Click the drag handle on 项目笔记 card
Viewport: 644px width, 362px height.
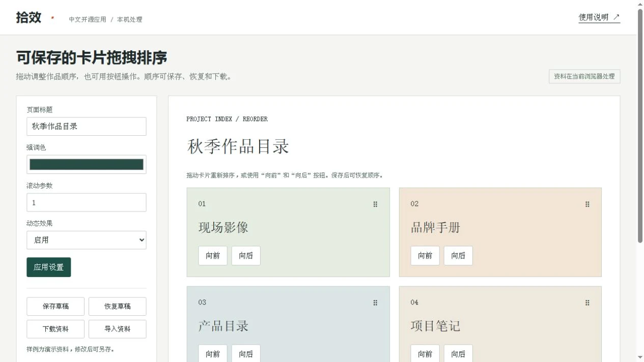(587, 303)
